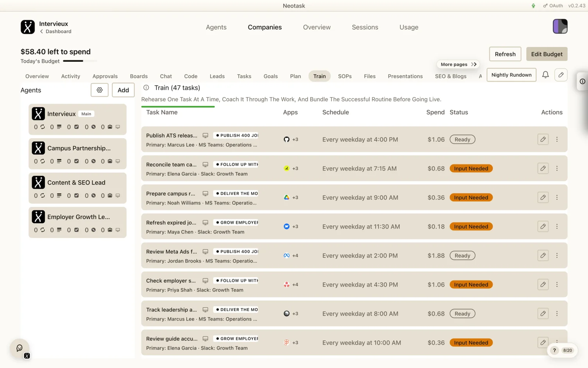This screenshot has width=588, height=368.
Task: Click the info icon beside Train heading
Action: pos(146,87)
